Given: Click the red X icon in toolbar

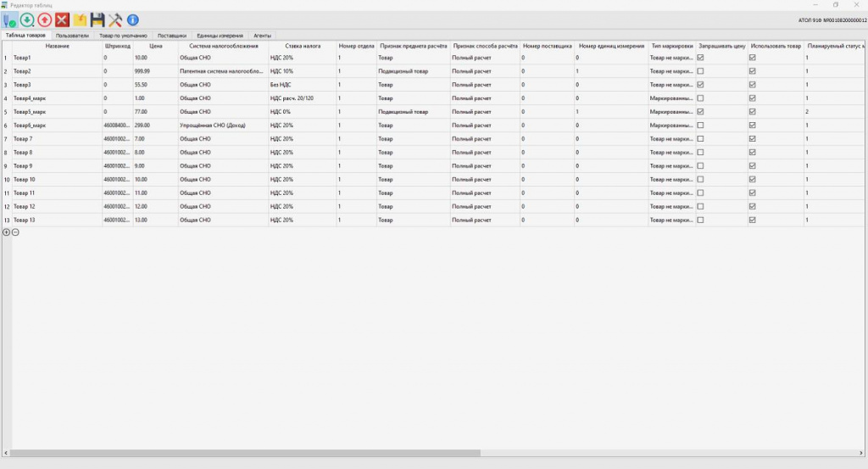Looking at the screenshot, I should [62, 20].
